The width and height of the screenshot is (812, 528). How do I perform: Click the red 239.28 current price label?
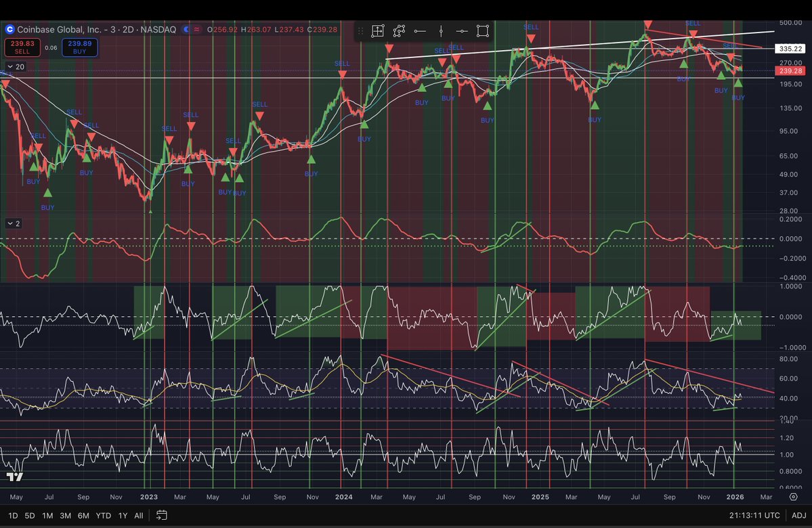click(790, 71)
